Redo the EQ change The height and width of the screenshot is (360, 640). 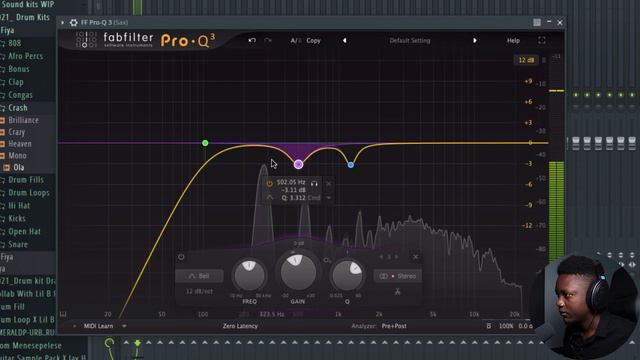(x=268, y=40)
